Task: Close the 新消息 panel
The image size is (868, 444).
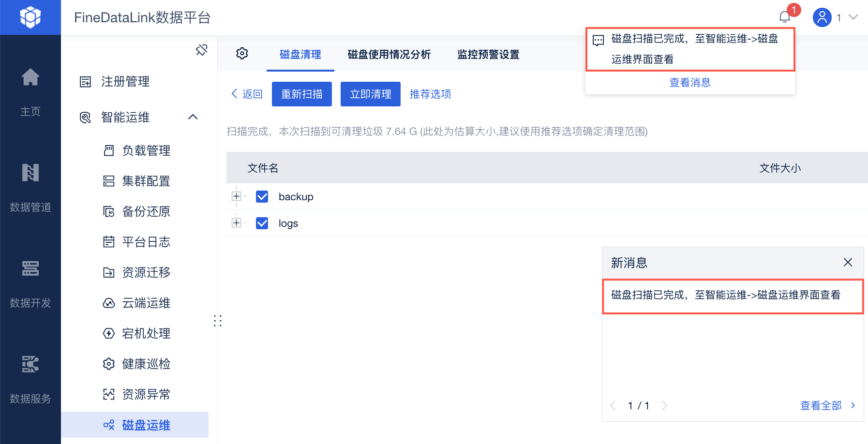Action: coord(848,262)
